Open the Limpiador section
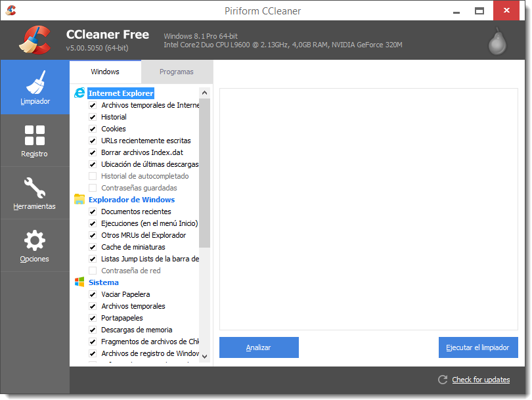532x400 pixels. 35,87
